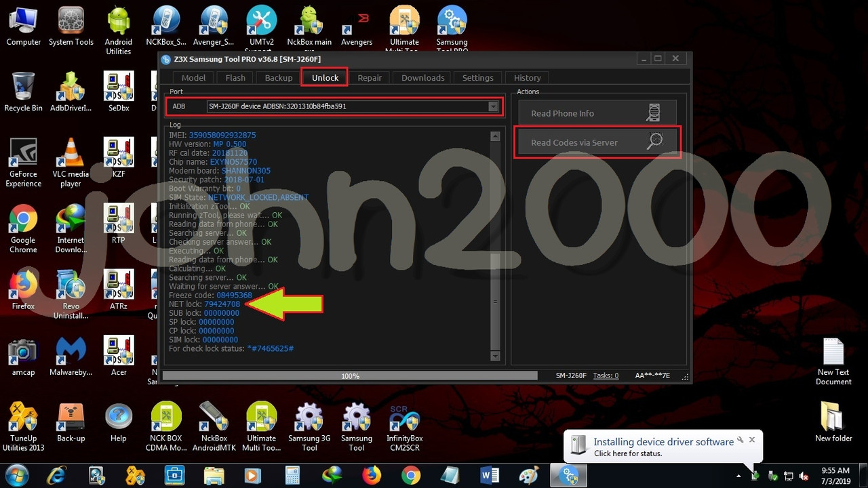
Task: Launch VLC media player from desktop
Action: pos(71,163)
